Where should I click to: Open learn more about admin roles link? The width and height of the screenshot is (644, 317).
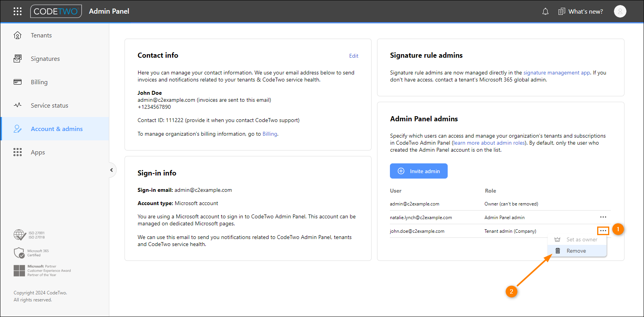[489, 143]
